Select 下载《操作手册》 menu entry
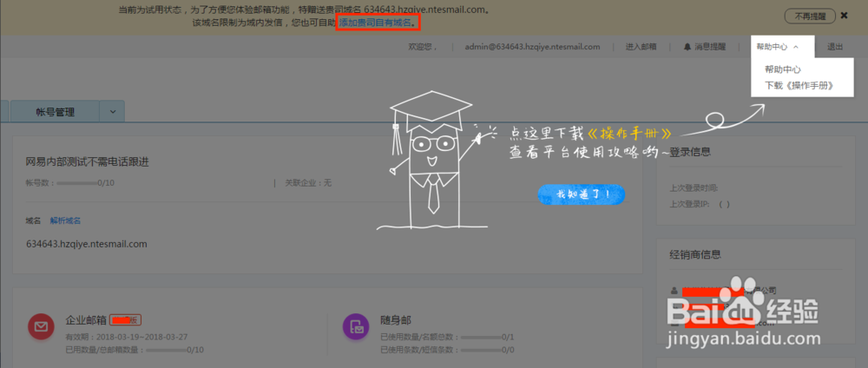This screenshot has width=868, height=368. click(x=799, y=86)
